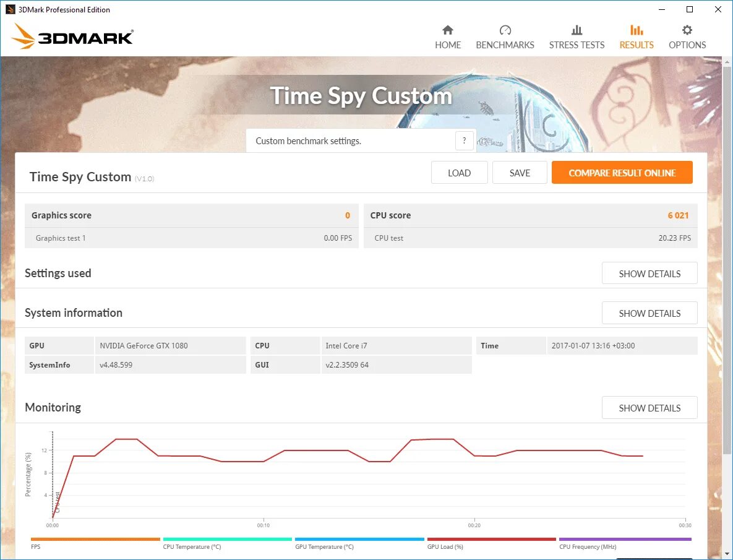733x560 pixels.
Task: Select the Graphics test 1 row
Action: (192, 238)
